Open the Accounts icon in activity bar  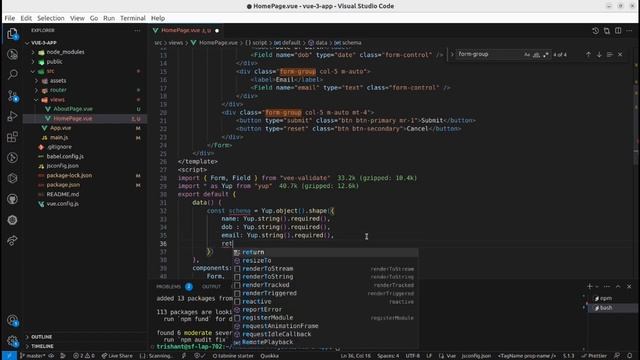12,320
